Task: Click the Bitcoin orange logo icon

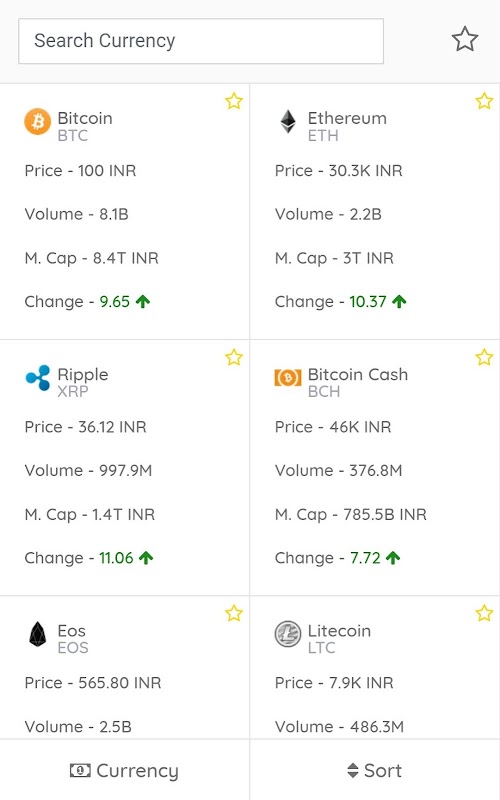Action: pyautogui.click(x=38, y=122)
